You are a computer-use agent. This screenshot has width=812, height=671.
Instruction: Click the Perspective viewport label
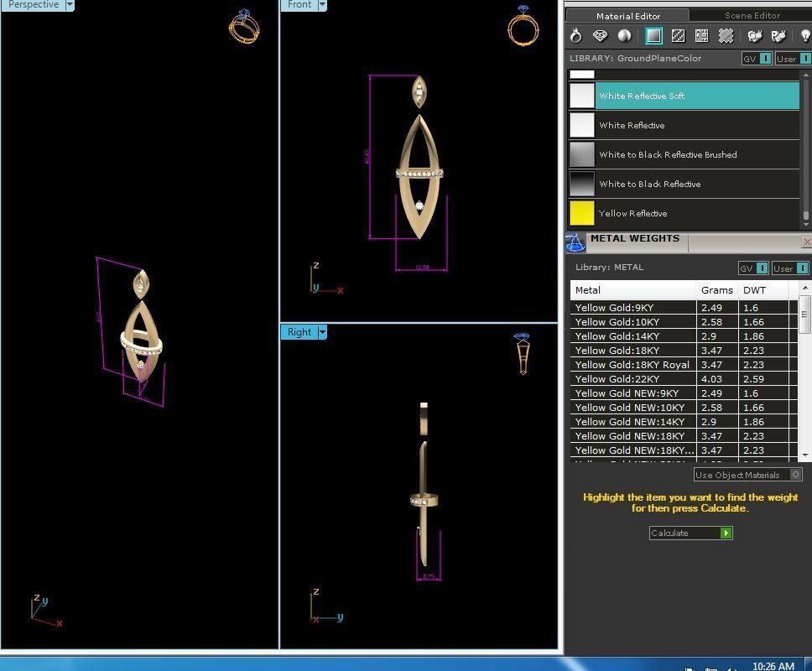(34, 5)
